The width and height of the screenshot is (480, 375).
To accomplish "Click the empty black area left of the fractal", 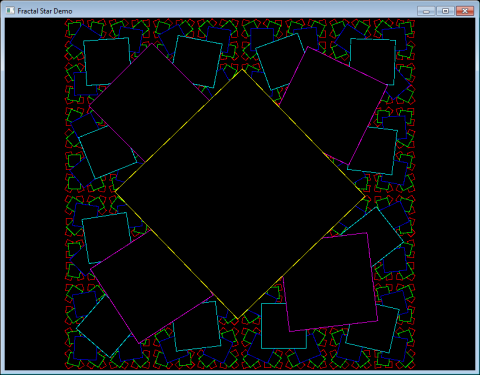I will 35,194.
